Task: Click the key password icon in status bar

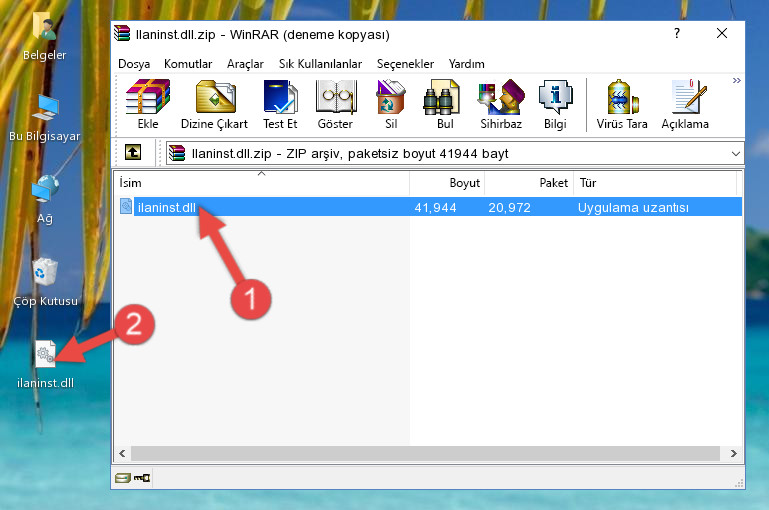Action: tap(142, 478)
